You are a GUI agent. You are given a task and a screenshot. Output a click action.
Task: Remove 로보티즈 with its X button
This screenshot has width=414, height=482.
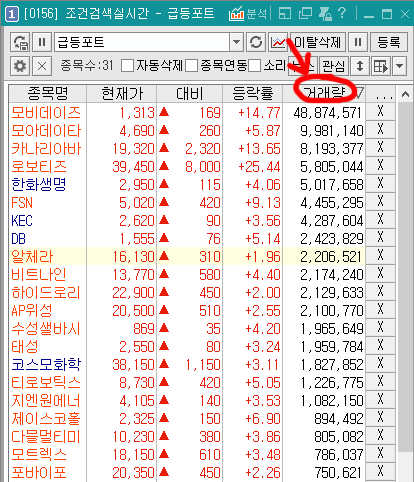pyautogui.click(x=380, y=165)
